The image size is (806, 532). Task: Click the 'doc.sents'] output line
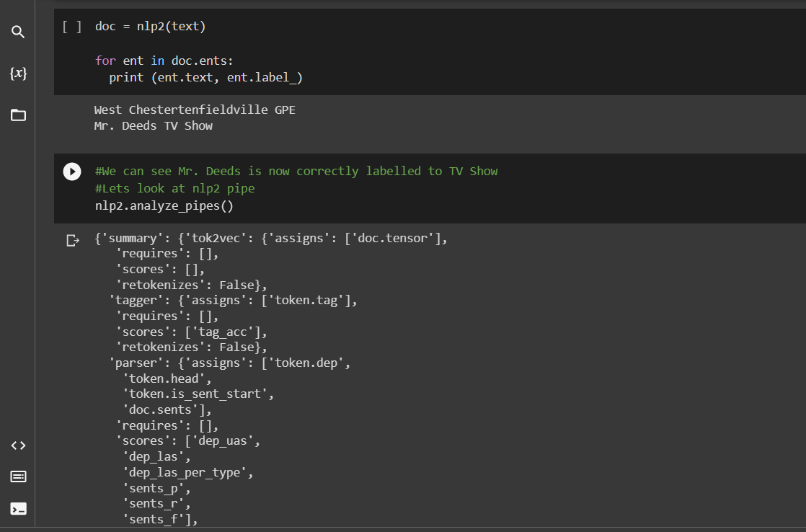pos(167,409)
